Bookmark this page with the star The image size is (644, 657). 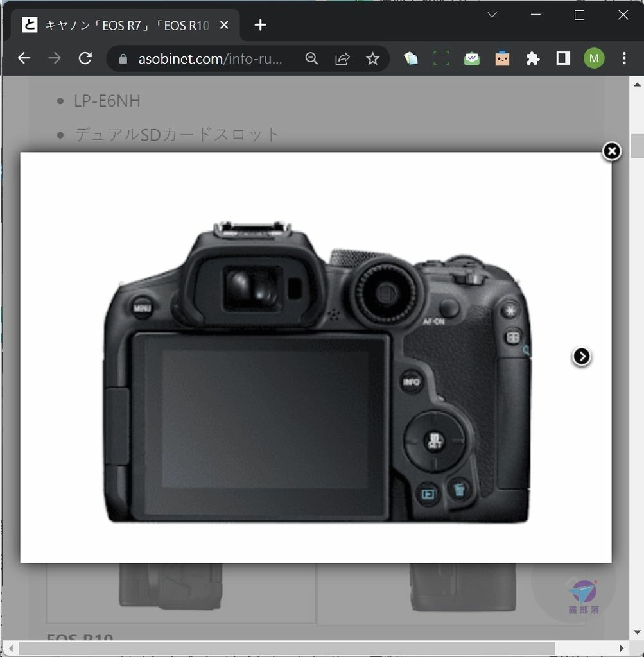(373, 58)
